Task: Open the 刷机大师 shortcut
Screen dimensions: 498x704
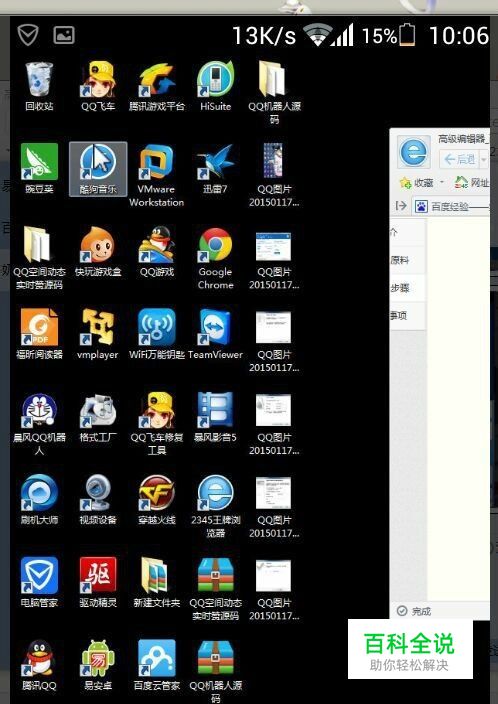Action: [39, 500]
